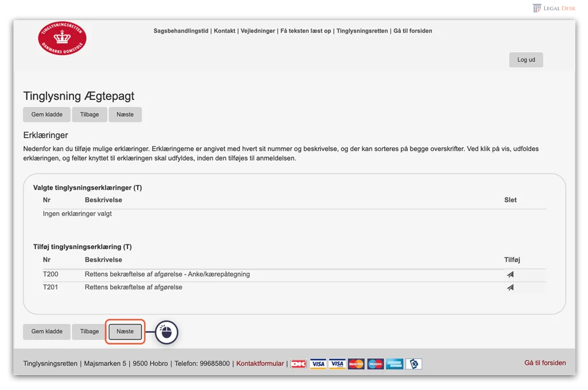Click the 'Ingen erklæringer valgt' text
Viewport: 588px width, 390px height.
pyautogui.click(x=78, y=214)
